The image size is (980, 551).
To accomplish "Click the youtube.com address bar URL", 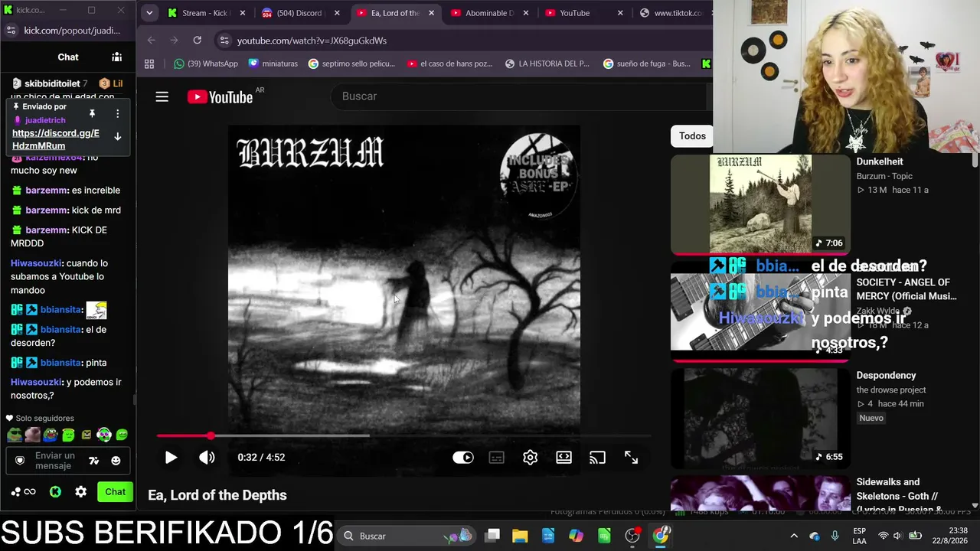I will tap(312, 41).
